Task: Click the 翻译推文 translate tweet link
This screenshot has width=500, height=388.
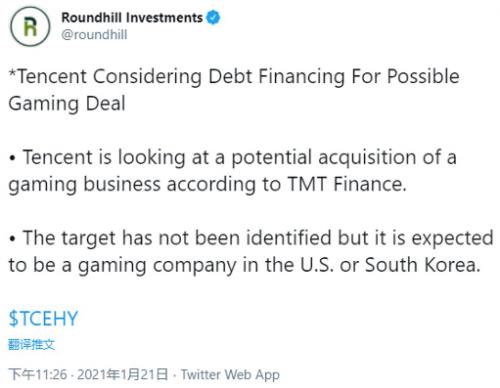Action: coord(31,344)
